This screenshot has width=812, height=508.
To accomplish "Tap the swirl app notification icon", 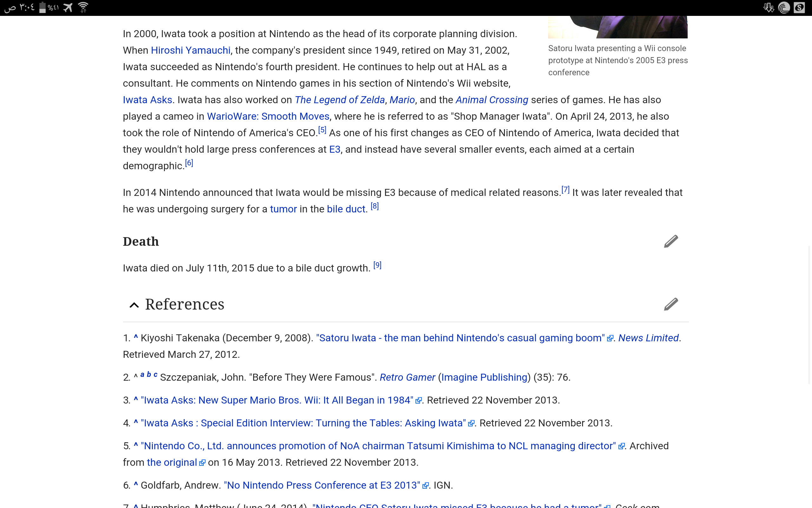I will pos(784,7).
